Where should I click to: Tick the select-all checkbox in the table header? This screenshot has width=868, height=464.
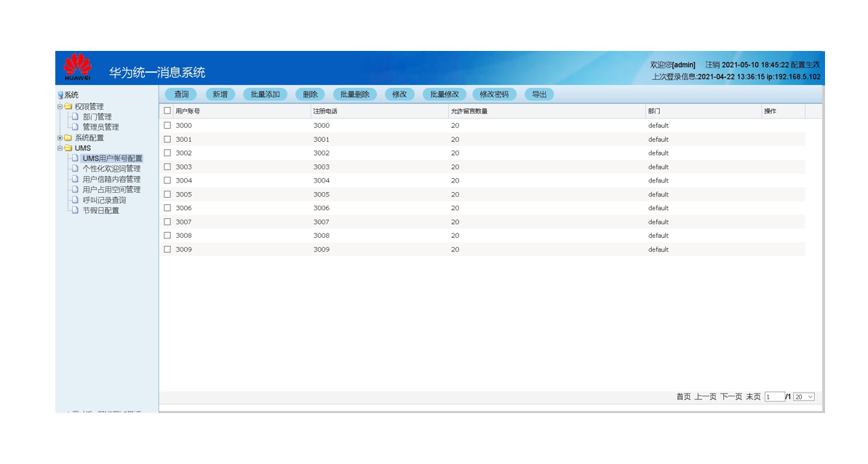(167, 111)
